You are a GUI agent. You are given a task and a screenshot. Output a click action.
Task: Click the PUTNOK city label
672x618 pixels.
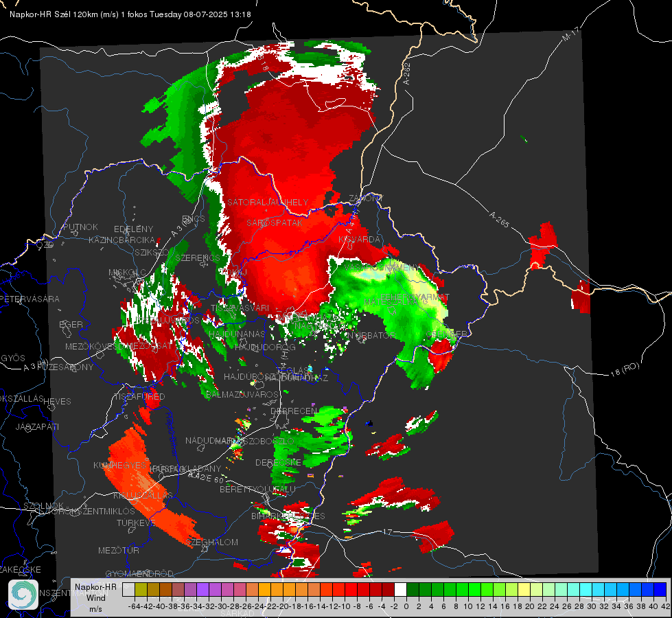(x=80, y=227)
